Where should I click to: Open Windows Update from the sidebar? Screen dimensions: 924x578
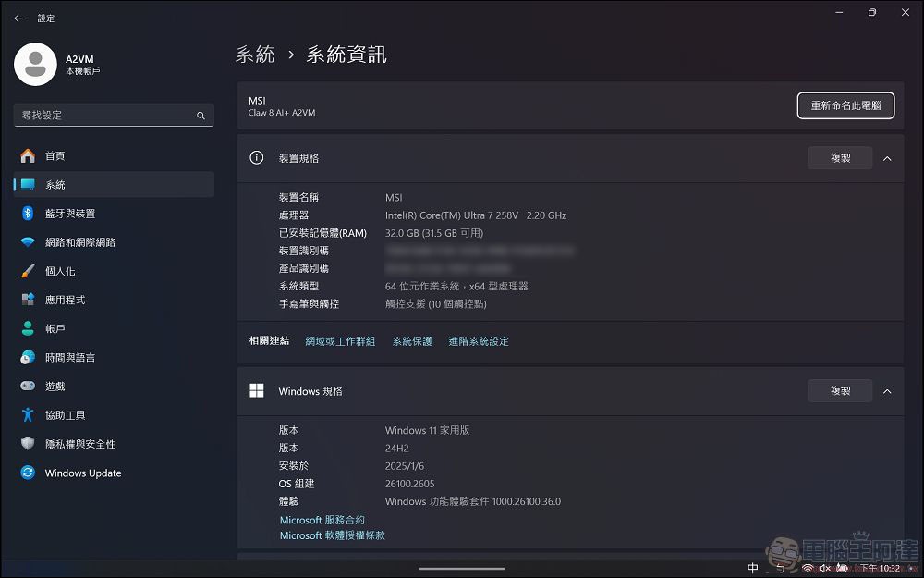point(114,473)
